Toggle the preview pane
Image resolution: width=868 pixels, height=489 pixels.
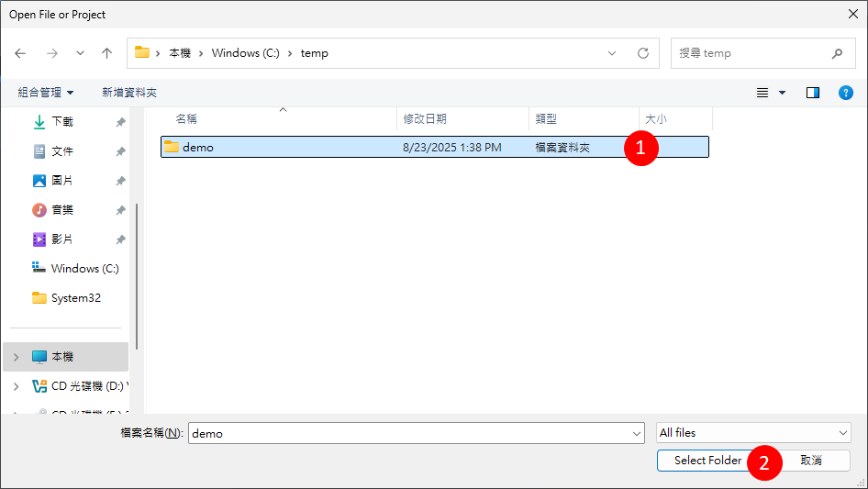click(x=813, y=93)
